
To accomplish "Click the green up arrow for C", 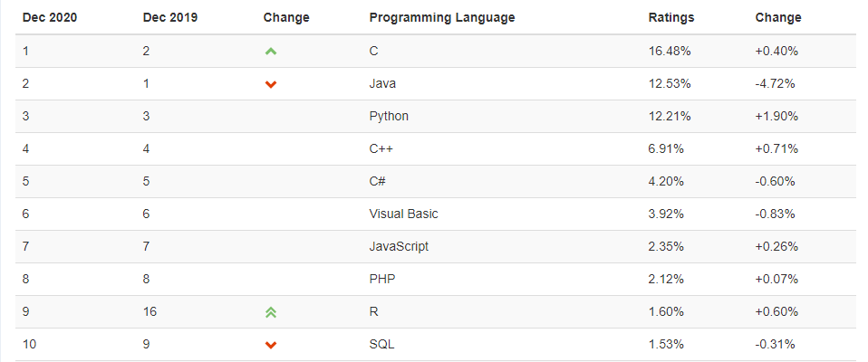I will [271, 52].
